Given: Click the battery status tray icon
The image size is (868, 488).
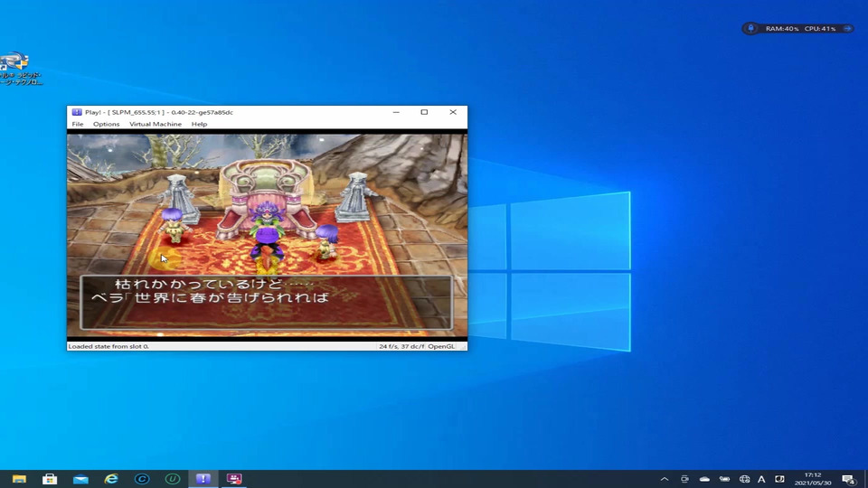Looking at the screenshot, I should tap(724, 479).
